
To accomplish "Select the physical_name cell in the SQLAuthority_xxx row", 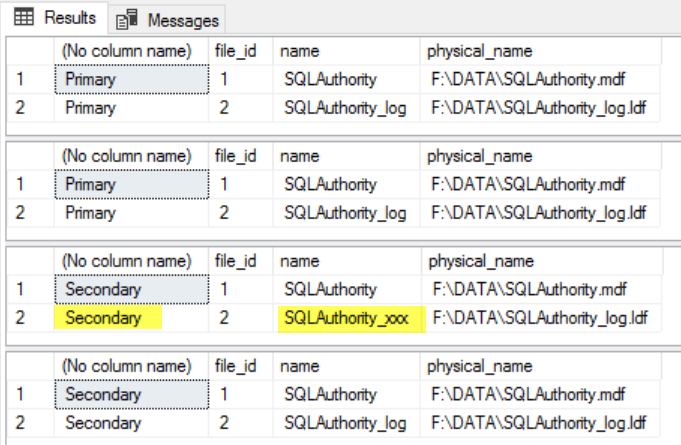I will click(541, 318).
